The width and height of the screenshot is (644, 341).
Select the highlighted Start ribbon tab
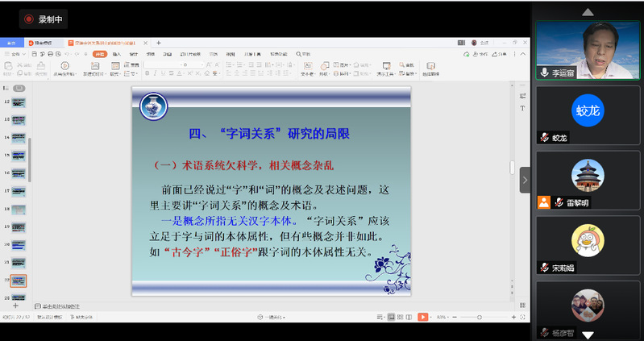(x=99, y=54)
